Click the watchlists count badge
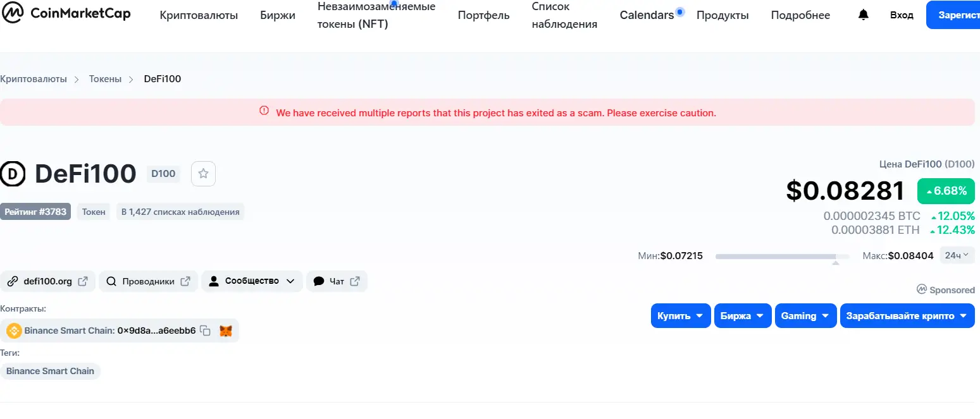Viewport: 980px width, 419px height. tap(180, 212)
